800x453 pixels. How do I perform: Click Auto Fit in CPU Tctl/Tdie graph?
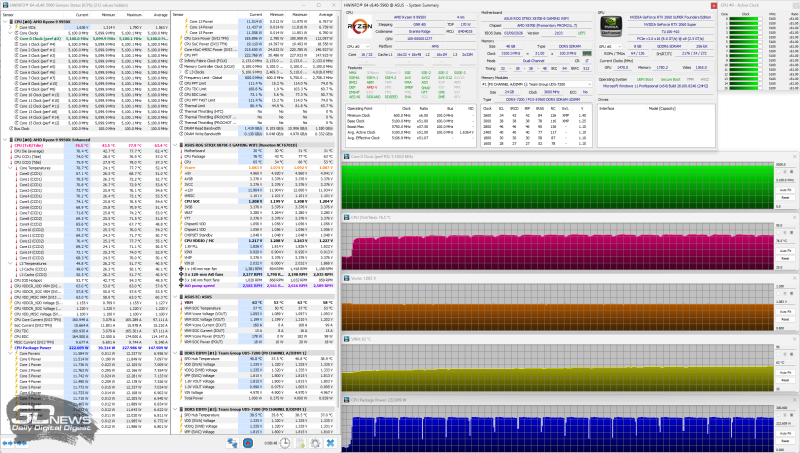click(785, 250)
